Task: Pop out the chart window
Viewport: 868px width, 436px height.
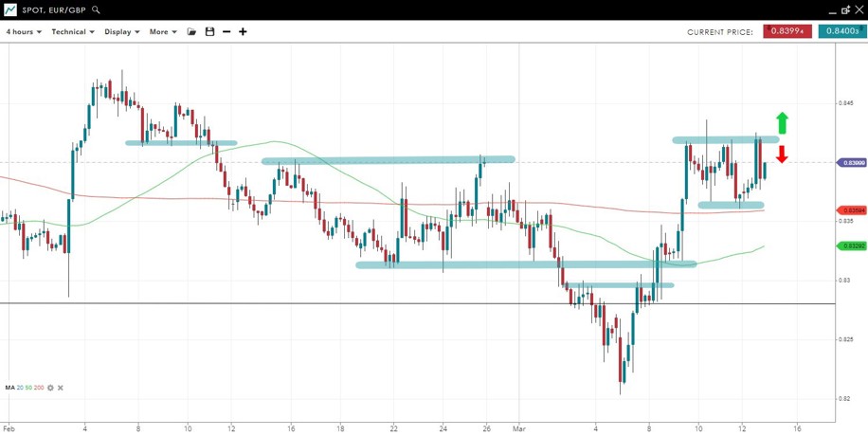Action: pos(845,9)
